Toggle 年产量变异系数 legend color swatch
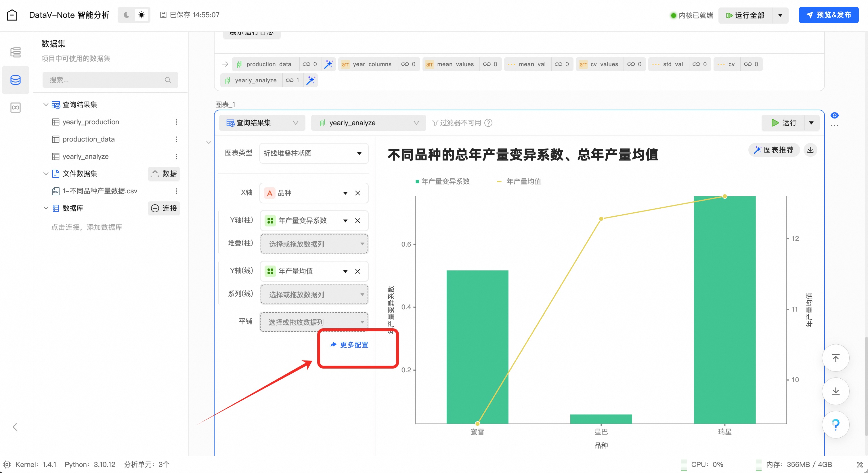 417,181
